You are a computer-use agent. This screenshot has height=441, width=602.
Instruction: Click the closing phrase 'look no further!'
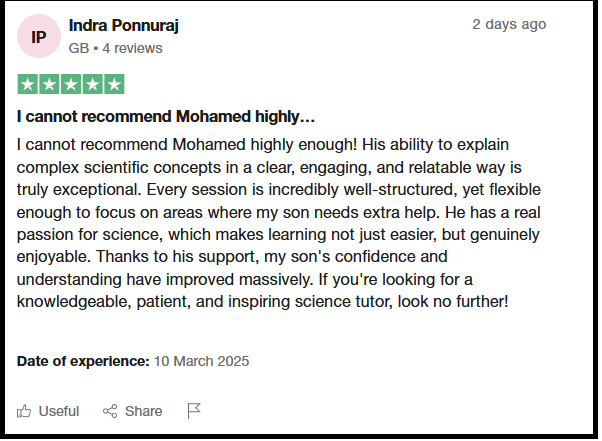tap(453, 302)
